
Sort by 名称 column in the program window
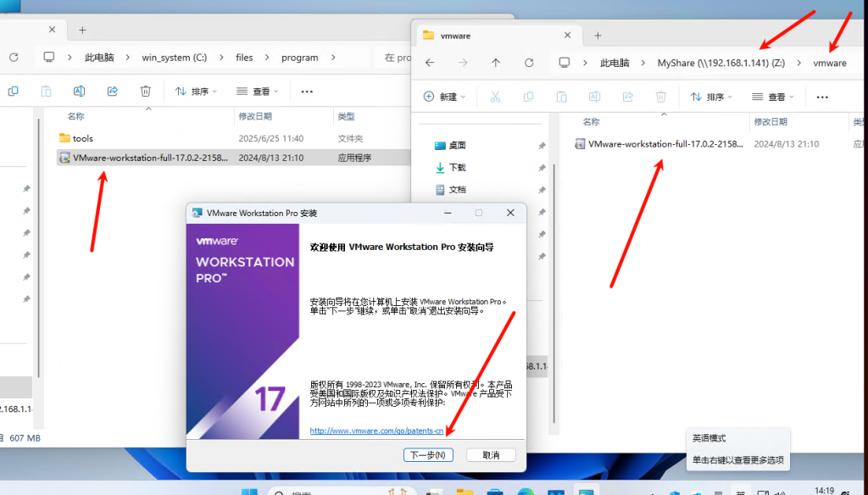coord(75,116)
